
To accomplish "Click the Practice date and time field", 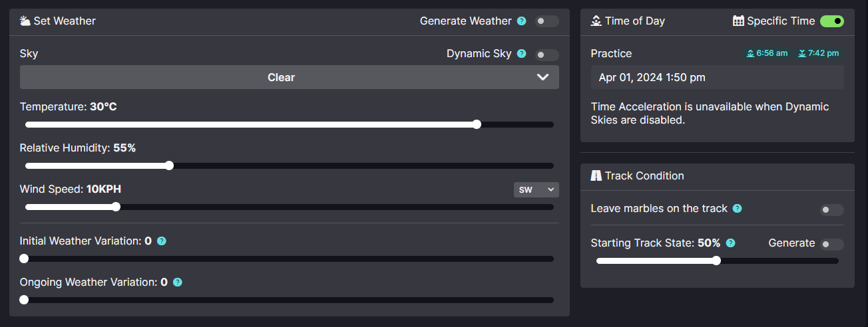I will tap(718, 77).
